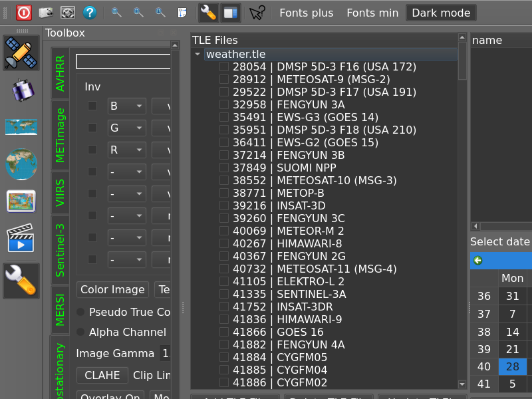Click the scroll-up arrow of TLE Files list
532x399 pixels.
(x=462, y=37)
